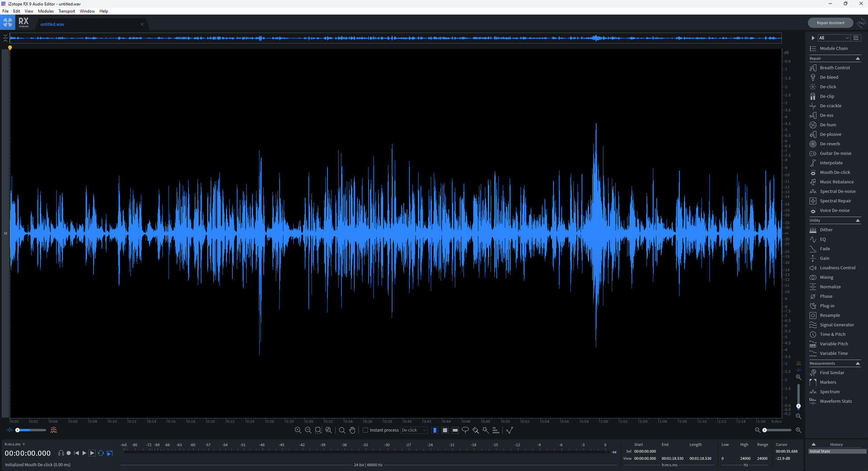Image resolution: width=868 pixels, height=471 pixels.
Task: Select the lasso selection tool
Action: tap(465, 430)
